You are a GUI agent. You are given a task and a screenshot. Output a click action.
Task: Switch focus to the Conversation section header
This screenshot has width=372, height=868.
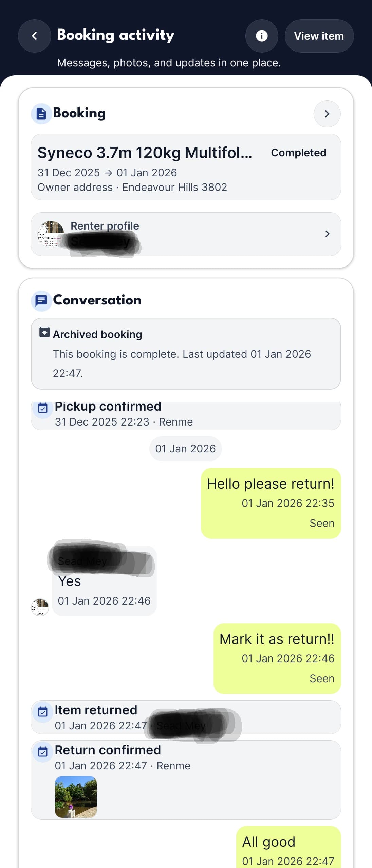point(97,300)
